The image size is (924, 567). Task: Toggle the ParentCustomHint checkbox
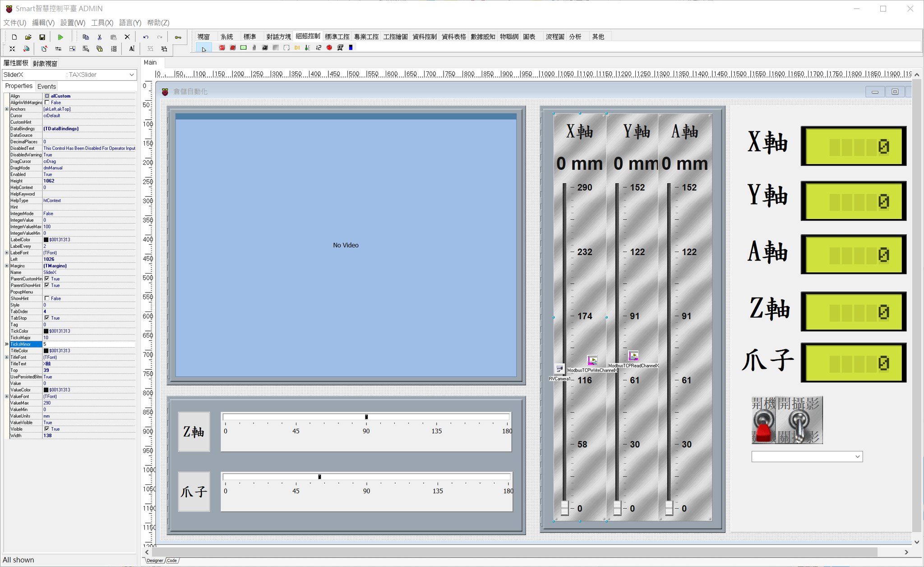[47, 279]
